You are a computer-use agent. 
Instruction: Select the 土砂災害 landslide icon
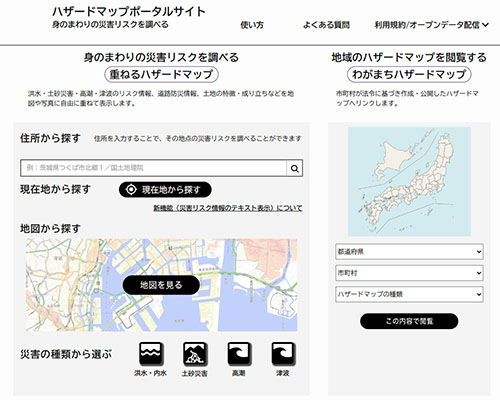tap(195, 354)
